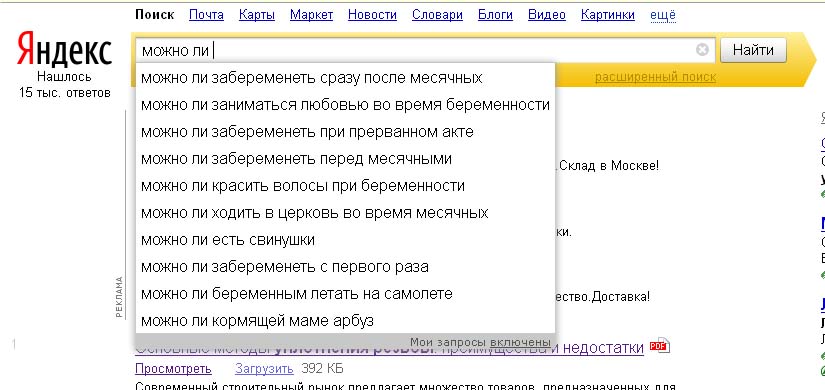Select suggestion about красить волосы при беременности
The width and height of the screenshot is (825, 390).
point(345,186)
